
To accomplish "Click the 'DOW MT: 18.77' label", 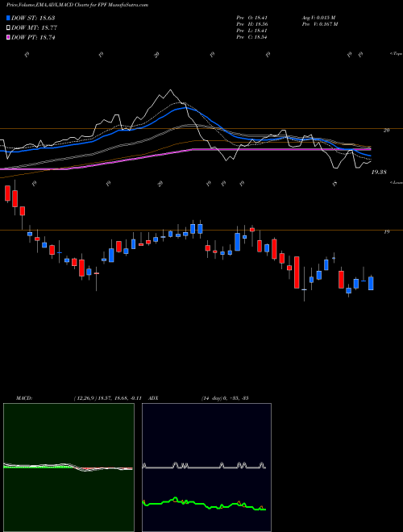I will coord(35,28).
